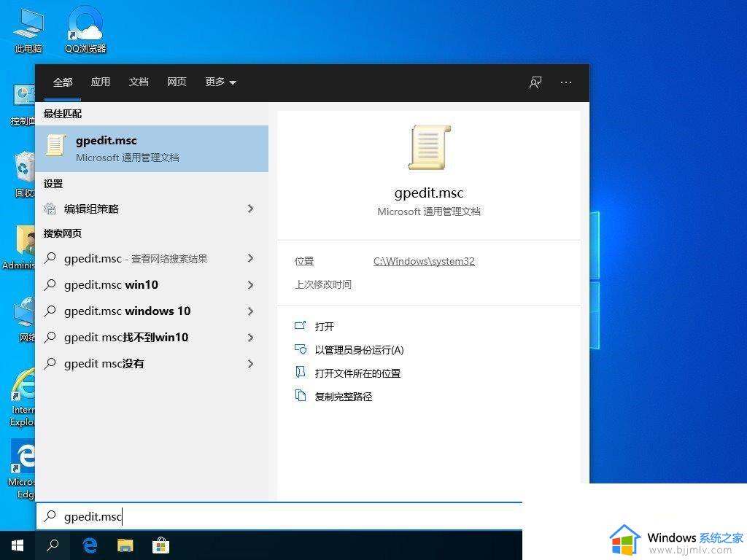Click magnifier icon beside gpedit msc没有
Viewport: 747px width, 560px height.
(50, 363)
